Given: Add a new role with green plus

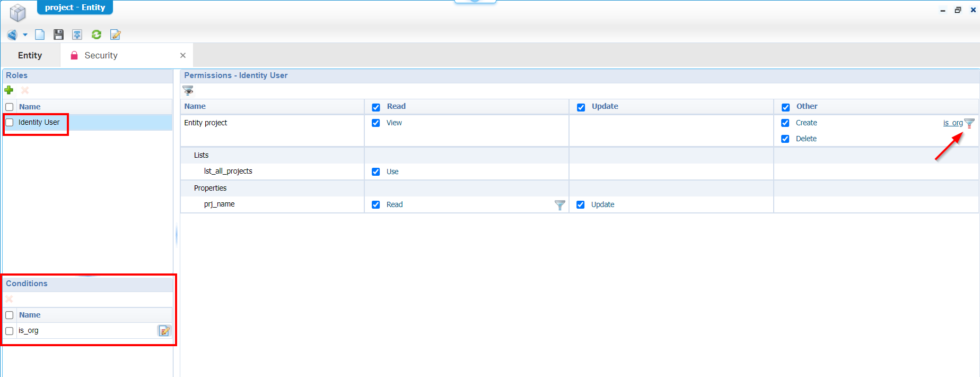Looking at the screenshot, I should [x=9, y=90].
